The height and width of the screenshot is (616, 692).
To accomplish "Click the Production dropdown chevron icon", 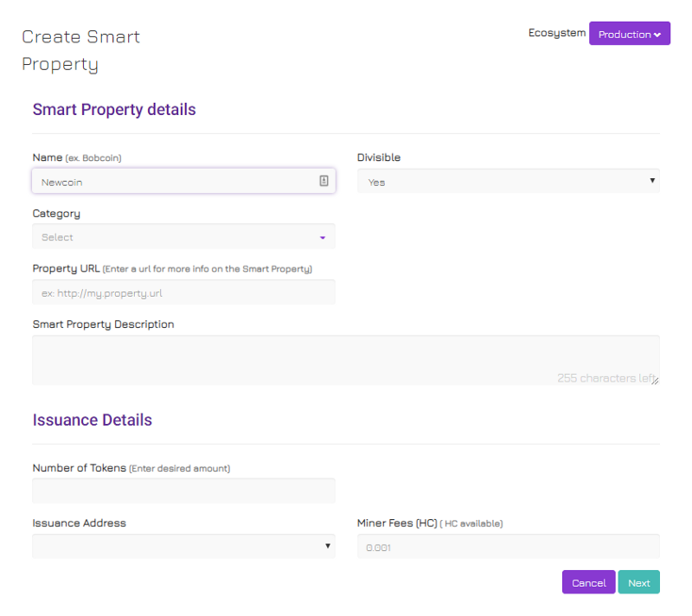I will (657, 35).
